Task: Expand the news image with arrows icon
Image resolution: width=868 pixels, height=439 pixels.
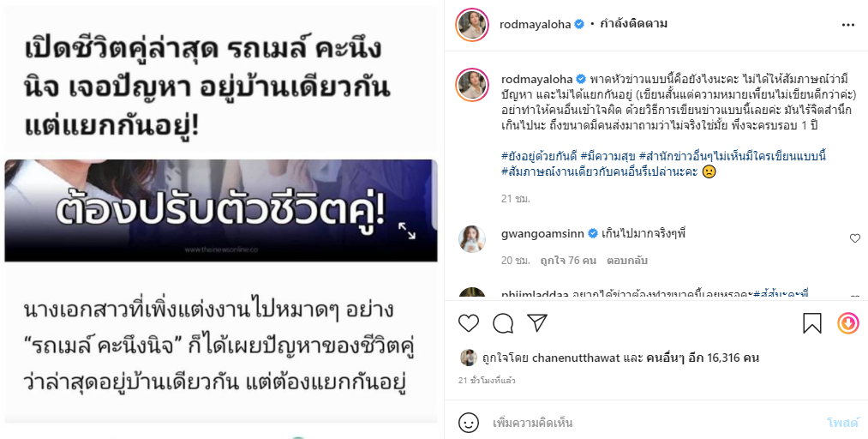Action: 407,231
